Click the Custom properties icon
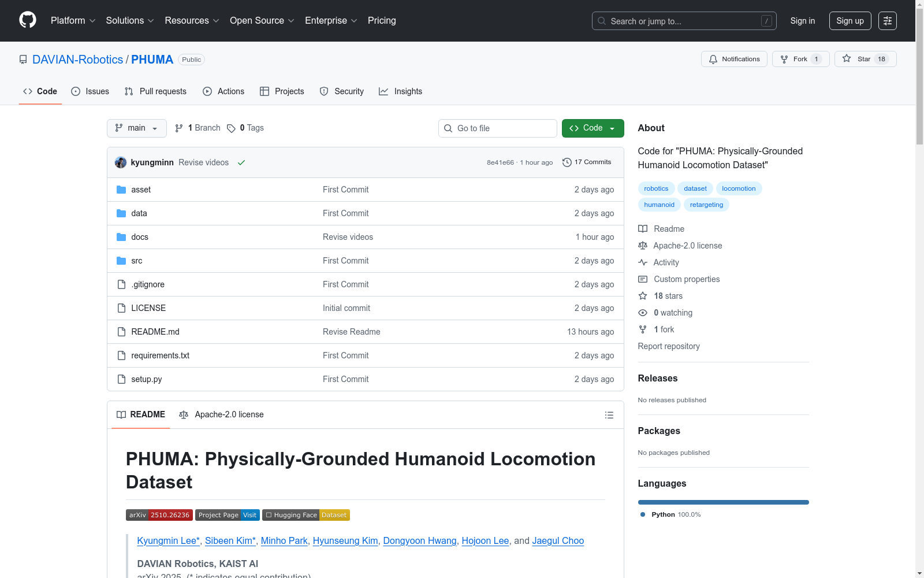Screen dimensions: 924x578 click(x=643, y=279)
